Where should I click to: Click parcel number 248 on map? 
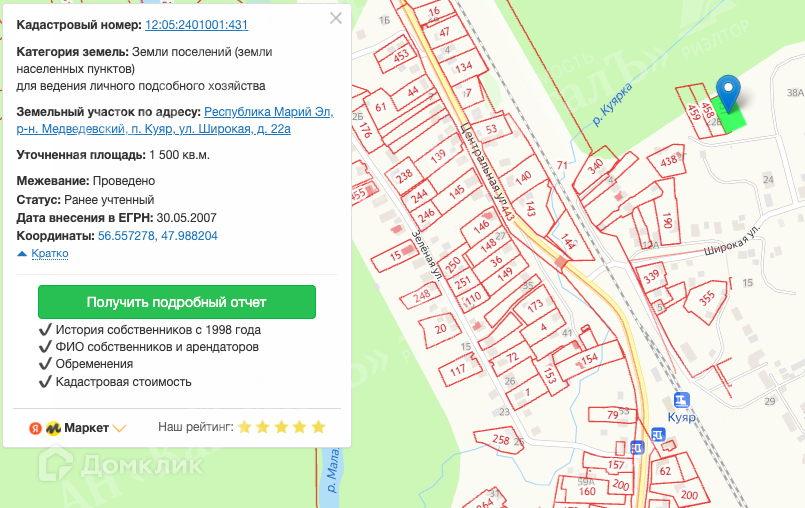coord(421,295)
